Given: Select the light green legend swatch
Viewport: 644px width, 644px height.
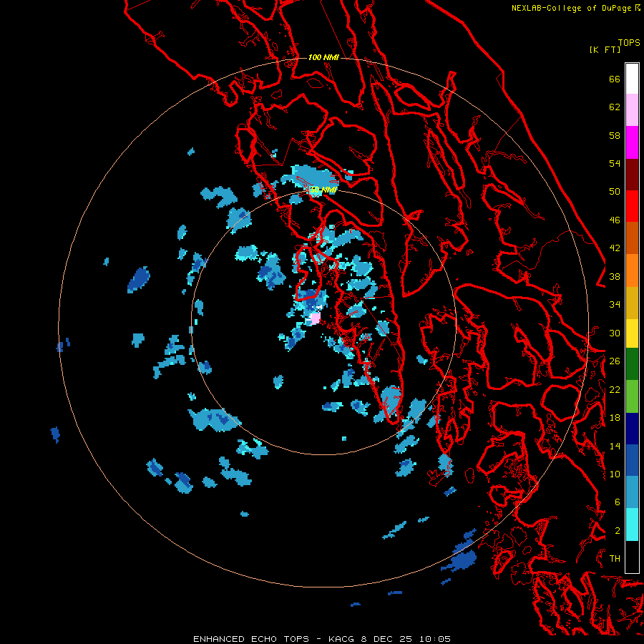Looking at the screenshot, I should [x=632, y=396].
